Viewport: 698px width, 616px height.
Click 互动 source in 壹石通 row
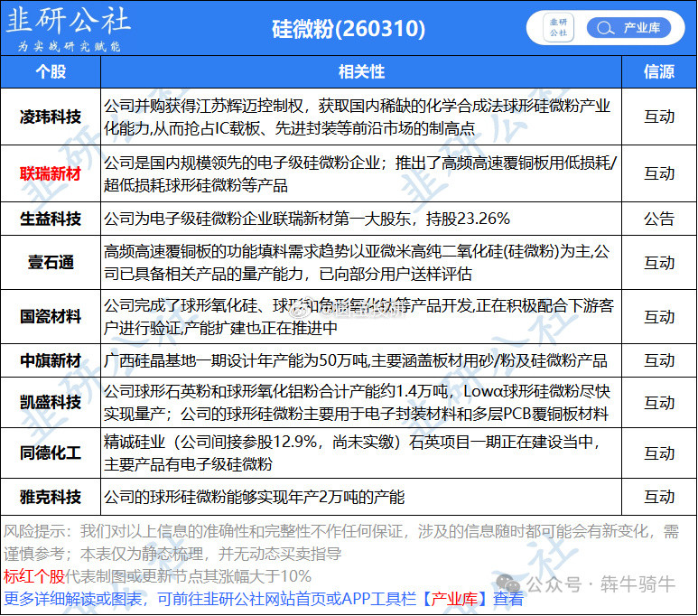[659, 263]
